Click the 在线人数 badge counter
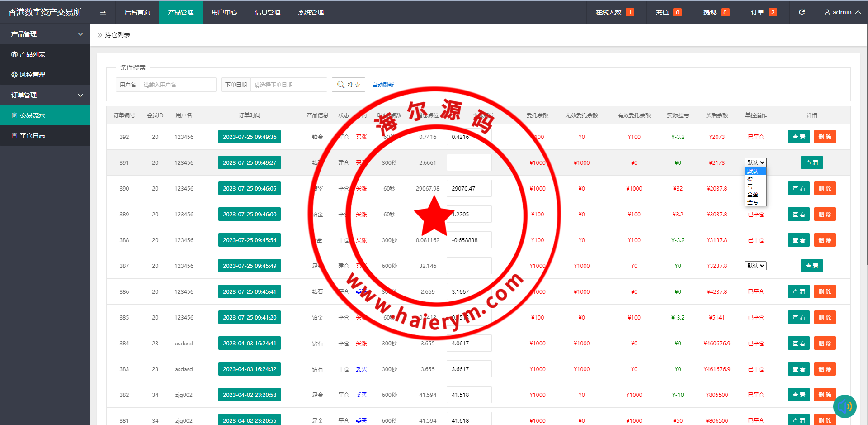This screenshot has height=425, width=868. 629,12
